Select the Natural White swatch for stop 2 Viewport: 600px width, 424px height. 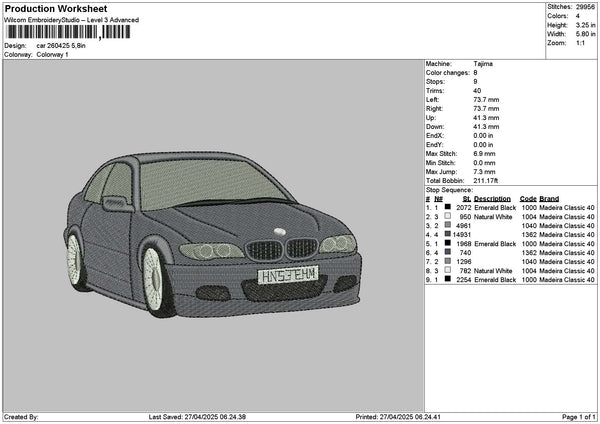pyautogui.click(x=447, y=216)
